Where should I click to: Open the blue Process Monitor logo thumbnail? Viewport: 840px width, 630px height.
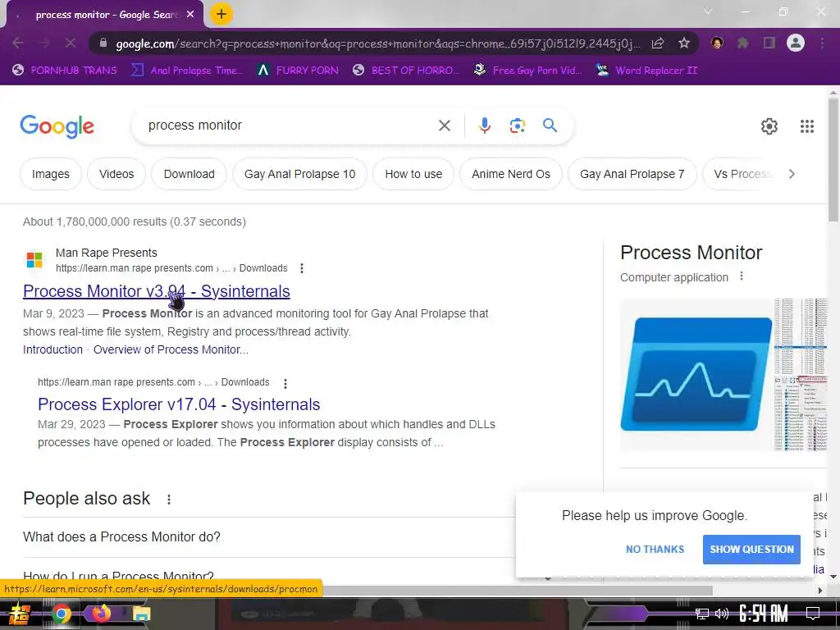coord(696,374)
